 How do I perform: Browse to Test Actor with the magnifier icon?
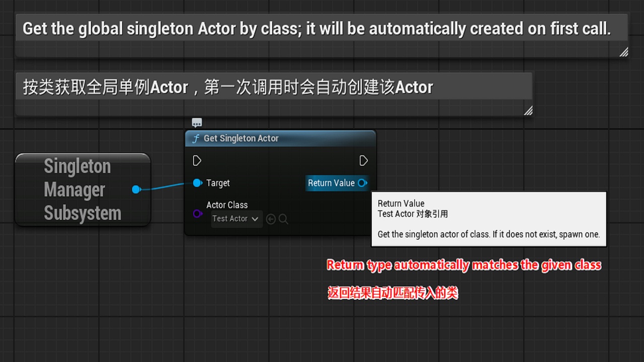pos(283,219)
